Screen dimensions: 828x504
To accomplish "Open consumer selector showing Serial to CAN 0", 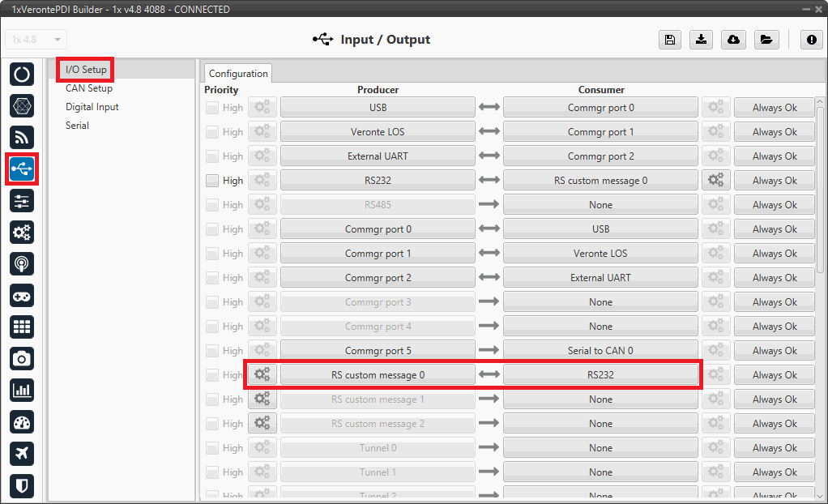I will (x=600, y=351).
